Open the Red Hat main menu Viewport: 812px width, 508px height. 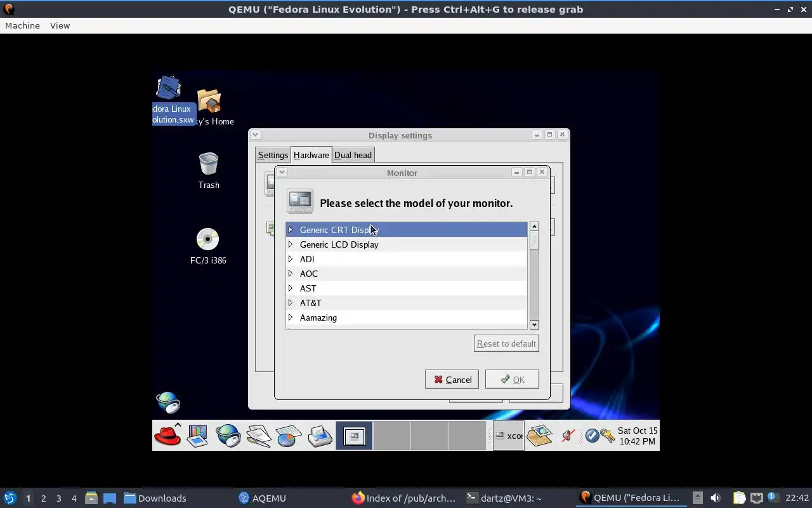click(x=167, y=436)
